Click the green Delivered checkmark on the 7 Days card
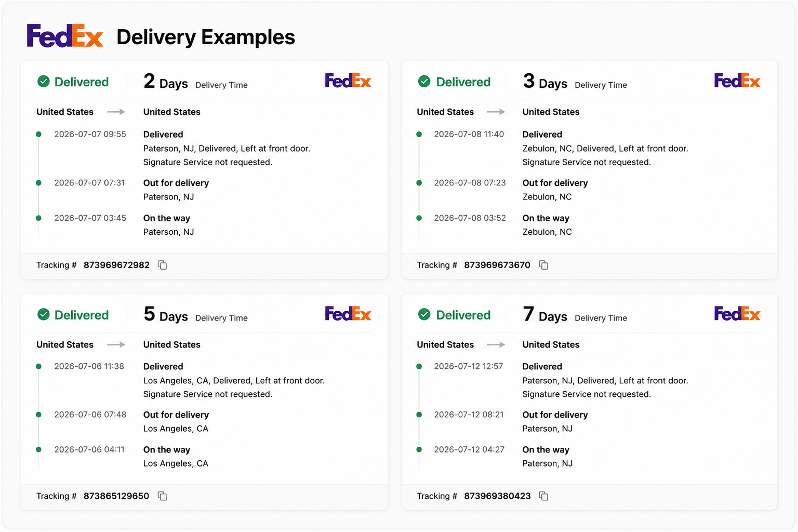 [x=424, y=314]
